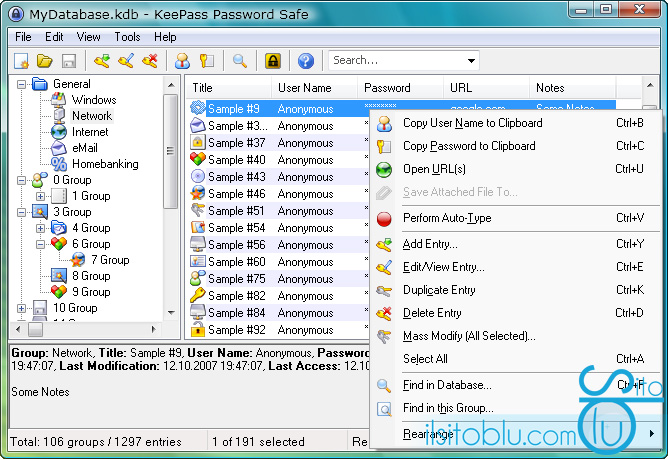668x459 pixels.
Task: Choose Add Entry... in context menu
Action: click(515, 244)
